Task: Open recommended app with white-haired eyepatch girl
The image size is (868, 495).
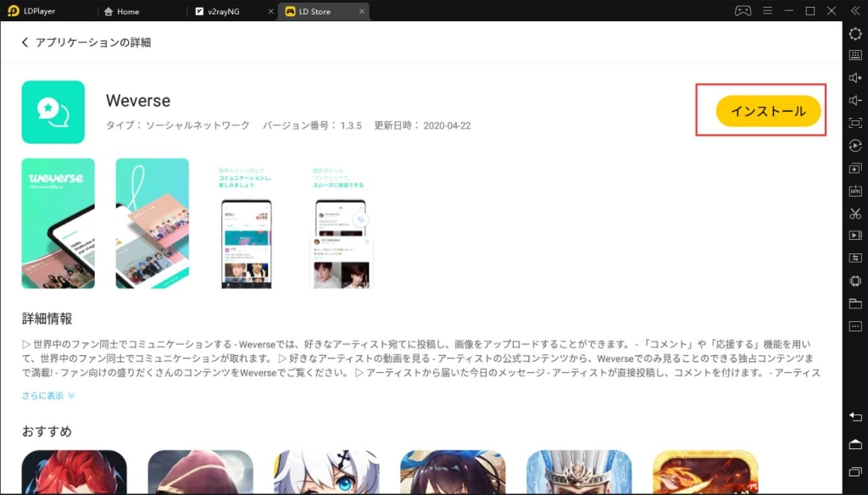Action: pos(326,472)
